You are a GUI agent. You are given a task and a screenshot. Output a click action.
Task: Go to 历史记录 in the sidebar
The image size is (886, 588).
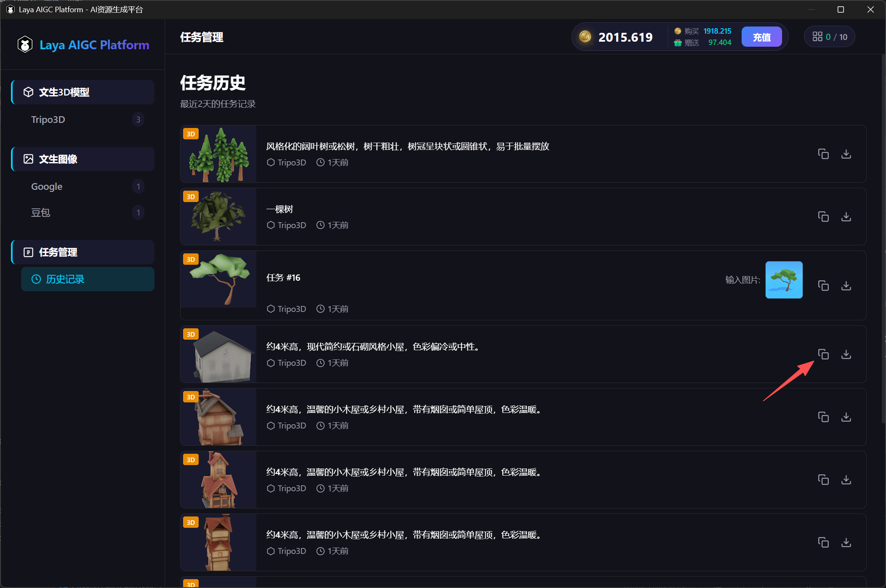(x=88, y=279)
